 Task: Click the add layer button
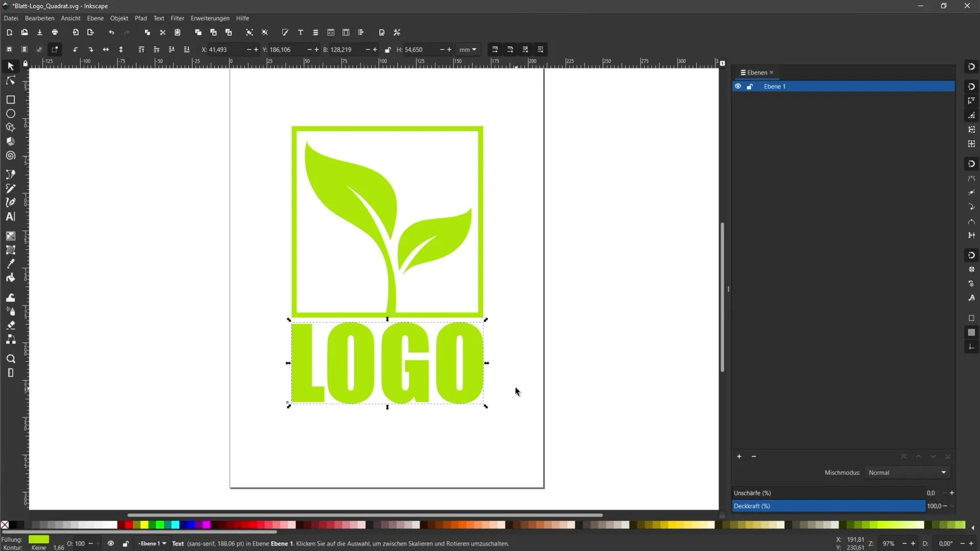(x=739, y=456)
